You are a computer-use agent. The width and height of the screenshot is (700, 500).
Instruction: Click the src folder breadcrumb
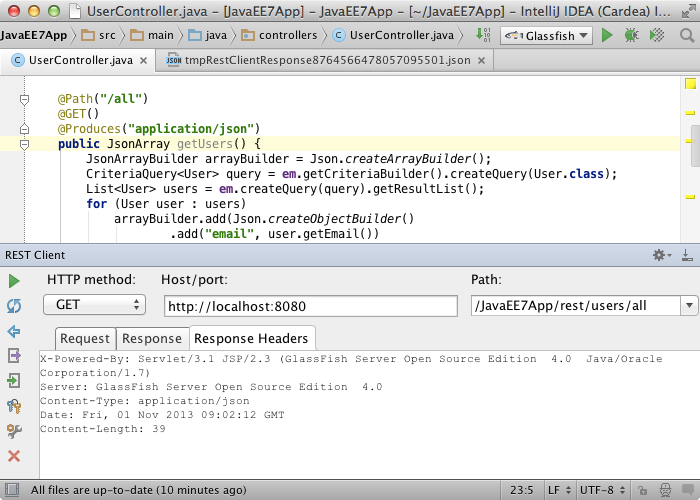[99, 35]
